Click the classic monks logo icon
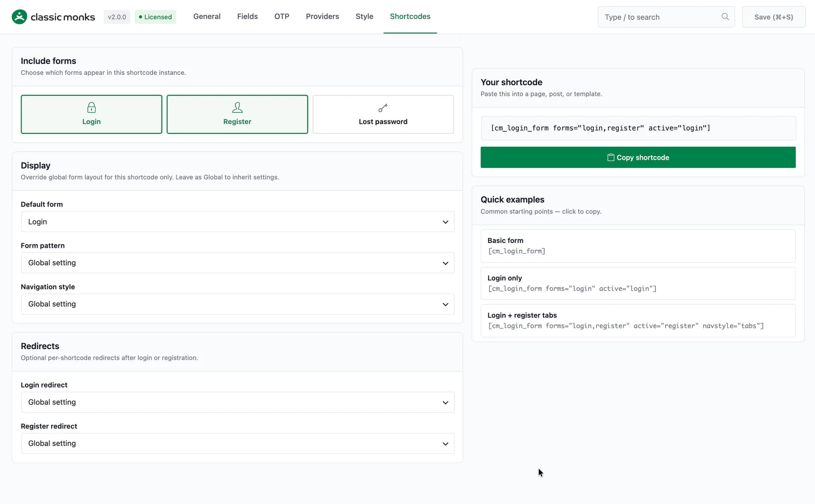 (19, 17)
